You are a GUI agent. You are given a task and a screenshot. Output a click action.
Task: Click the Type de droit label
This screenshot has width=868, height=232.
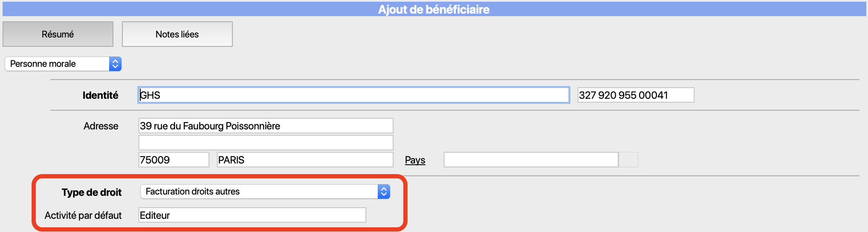pos(91,192)
